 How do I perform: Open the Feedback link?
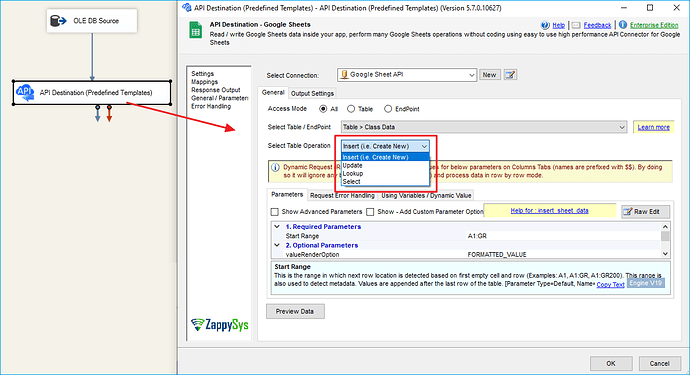[x=597, y=25]
